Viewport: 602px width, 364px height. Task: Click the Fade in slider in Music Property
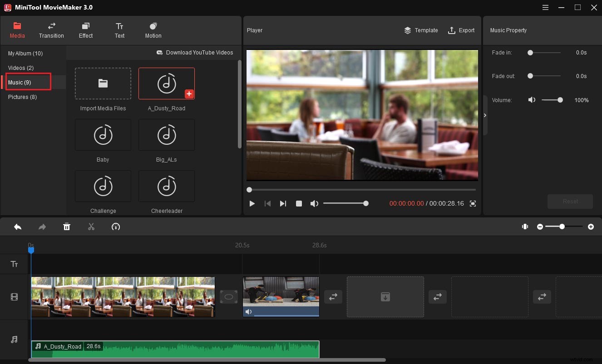tap(530, 53)
